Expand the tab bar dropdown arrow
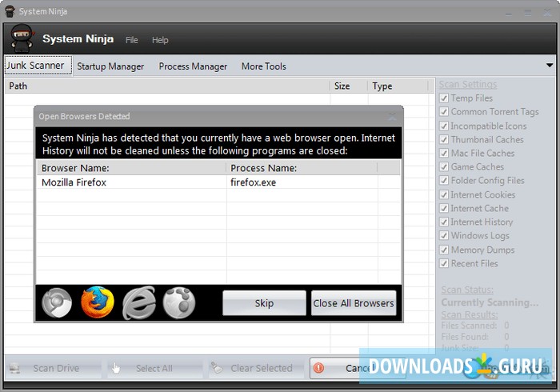 550,66
